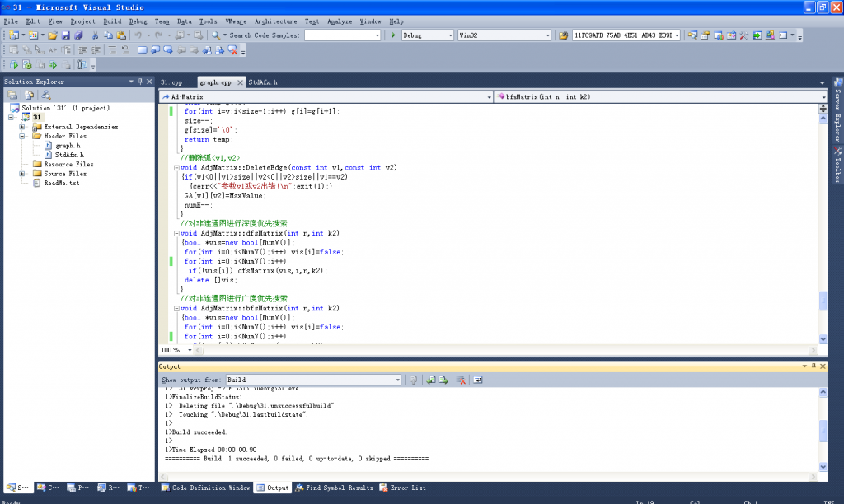Toggle word wrap in the Output panel

[x=477, y=380]
